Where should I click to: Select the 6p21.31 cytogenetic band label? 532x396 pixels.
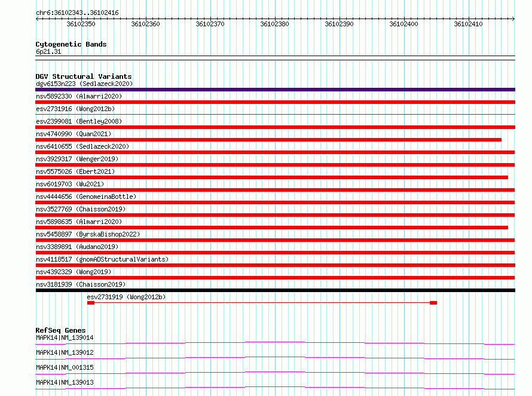(x=48, y=51)
